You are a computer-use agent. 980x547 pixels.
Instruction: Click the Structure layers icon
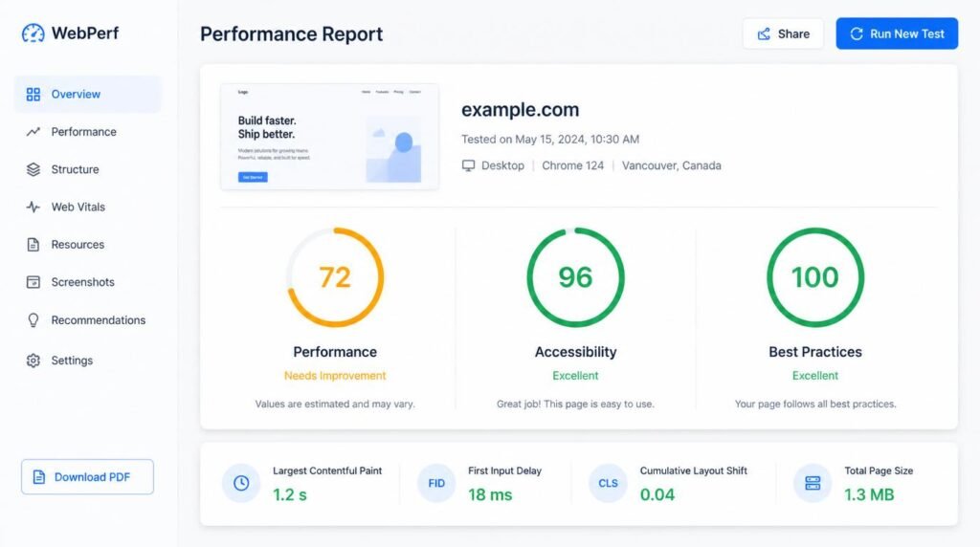coord(33,169)
